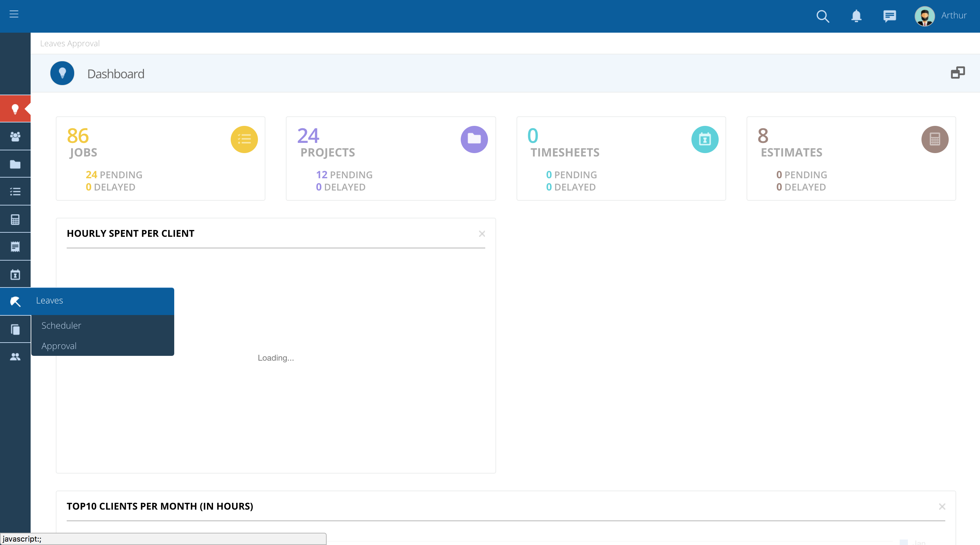This screenshot has width=980, height=545.
Task: Click the purple Projects folder circle
Action: point(474,139)
